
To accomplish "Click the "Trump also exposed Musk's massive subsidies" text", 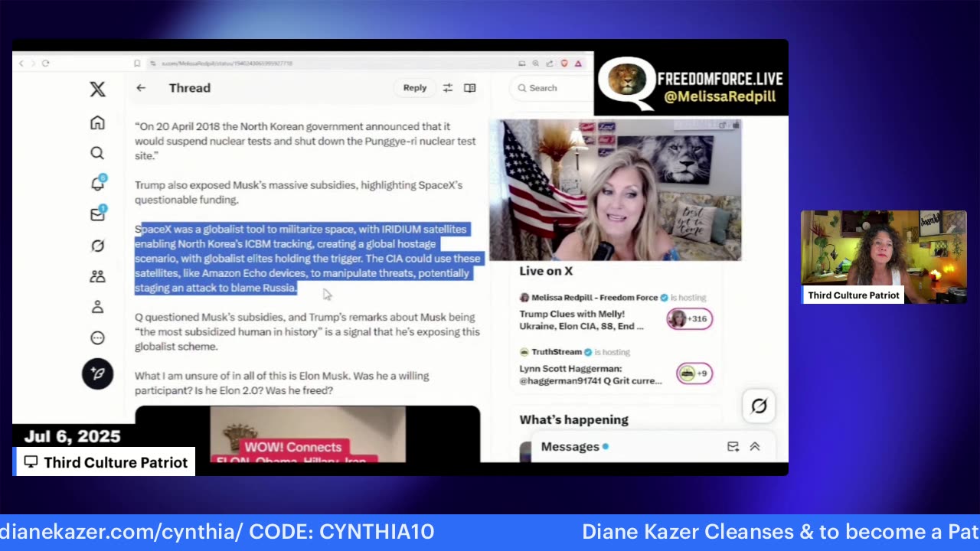I will pos(299,192).
